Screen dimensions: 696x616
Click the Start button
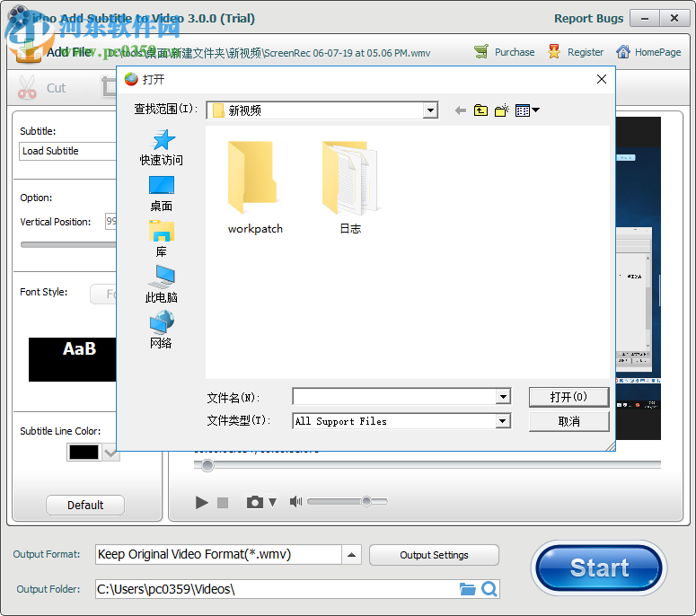coord(599,568)
